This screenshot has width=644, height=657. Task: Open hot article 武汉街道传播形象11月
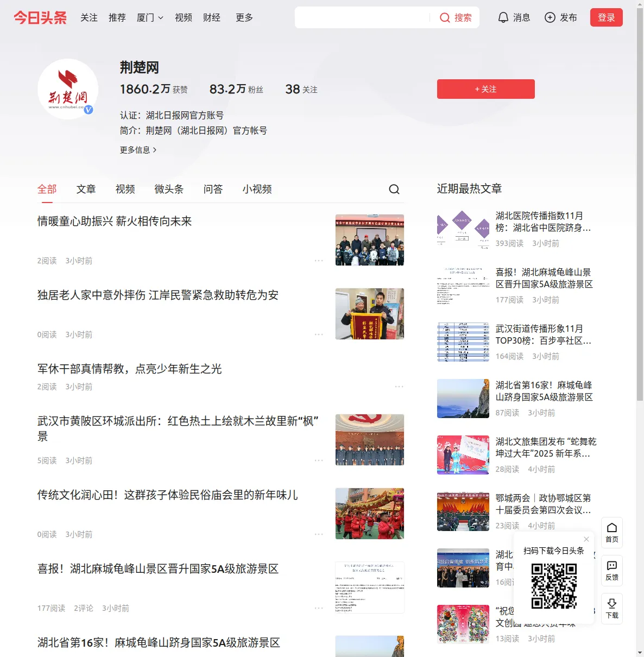pyautogui.click(x=544, y=334)
